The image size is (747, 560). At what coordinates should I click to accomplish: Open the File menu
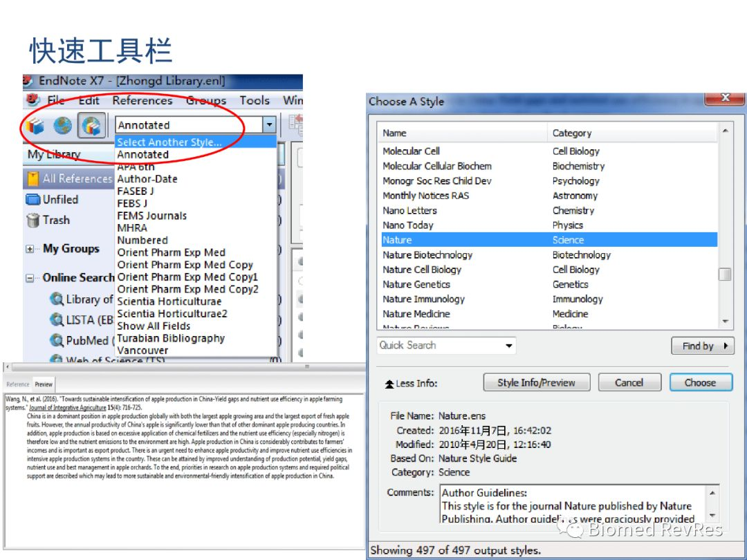56,100
